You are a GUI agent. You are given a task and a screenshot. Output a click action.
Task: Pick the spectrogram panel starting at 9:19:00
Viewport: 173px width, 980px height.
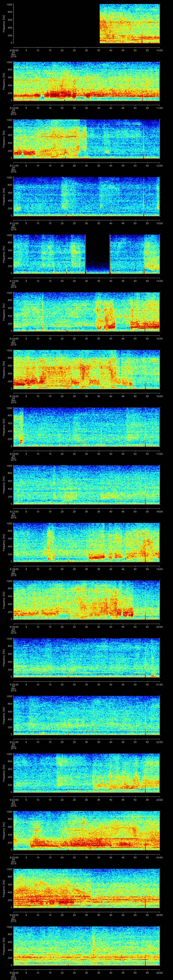[86, 600]
